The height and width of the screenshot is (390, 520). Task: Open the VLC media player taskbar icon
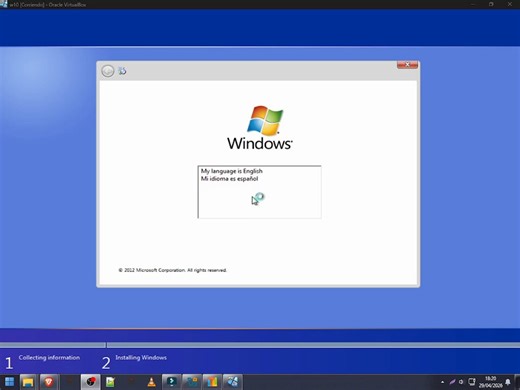click(151, 382)
